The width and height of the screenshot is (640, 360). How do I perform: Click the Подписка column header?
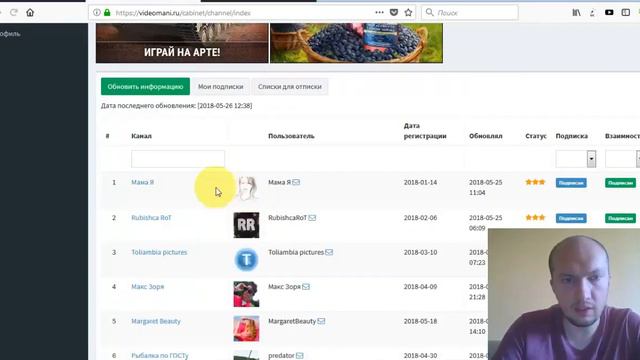(x=571, y=136)
